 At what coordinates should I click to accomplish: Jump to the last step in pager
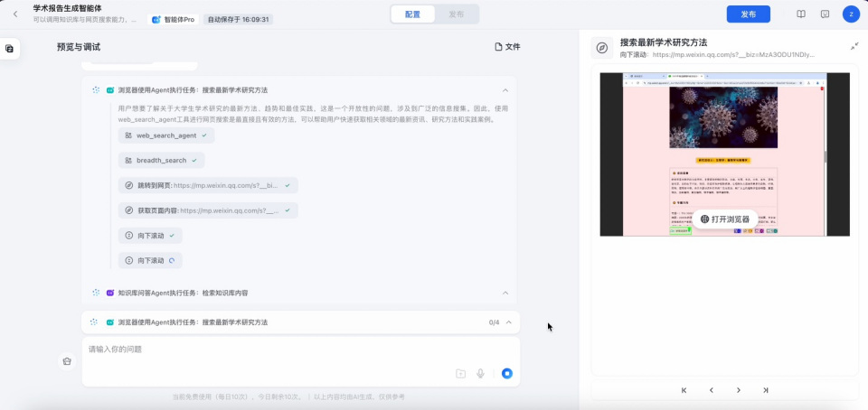(x=766, y=390)
